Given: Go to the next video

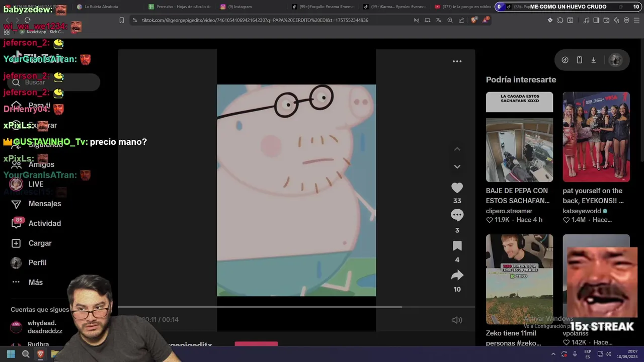Looking at the screenshot, I should (x=457, y=166).
